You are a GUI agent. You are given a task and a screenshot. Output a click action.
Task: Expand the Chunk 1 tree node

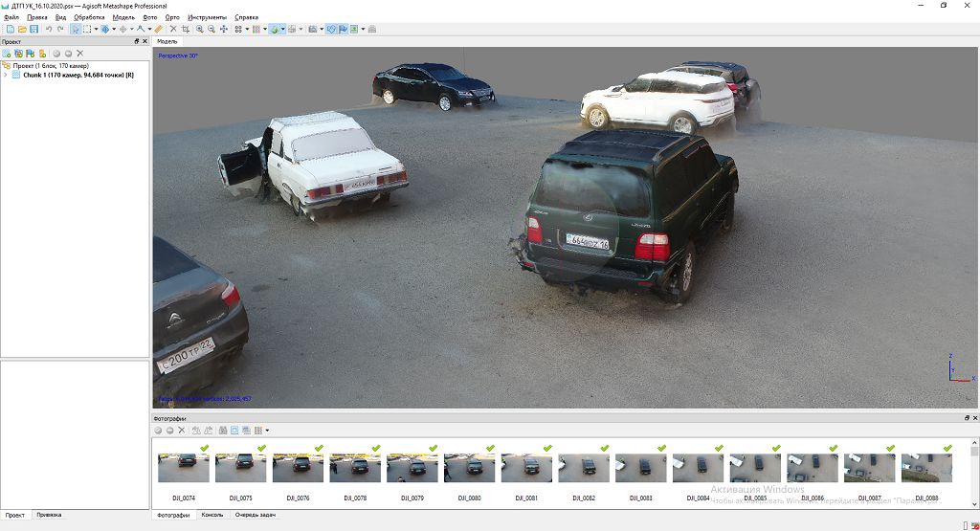6,75
